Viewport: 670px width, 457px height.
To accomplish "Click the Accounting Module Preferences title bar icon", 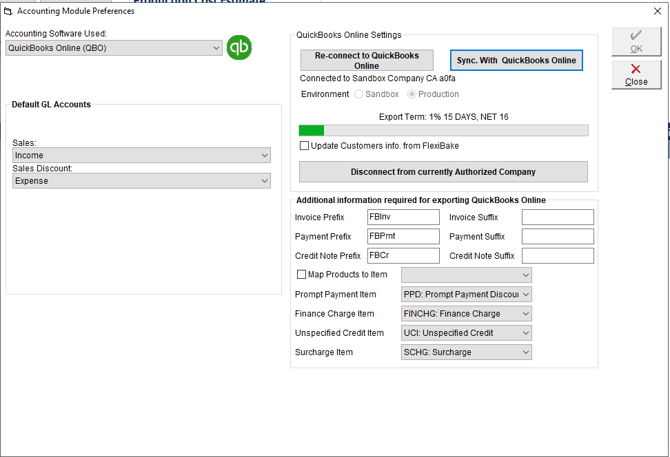I will 8,11.
